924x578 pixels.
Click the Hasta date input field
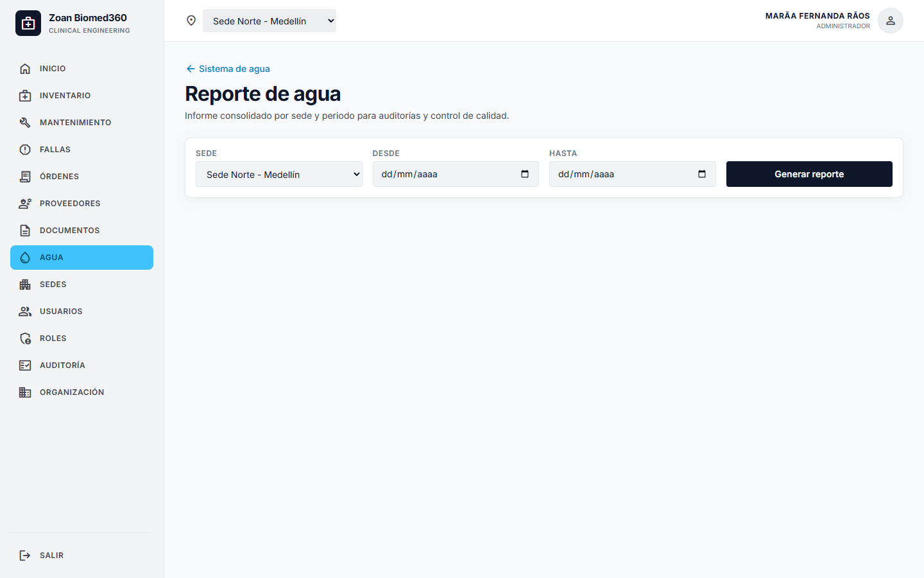click(x=632, y=174)
